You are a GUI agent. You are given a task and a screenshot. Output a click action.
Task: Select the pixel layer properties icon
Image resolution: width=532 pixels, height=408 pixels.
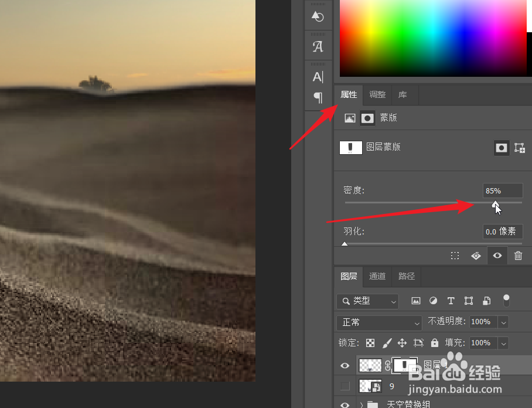(x=350, y=118)
